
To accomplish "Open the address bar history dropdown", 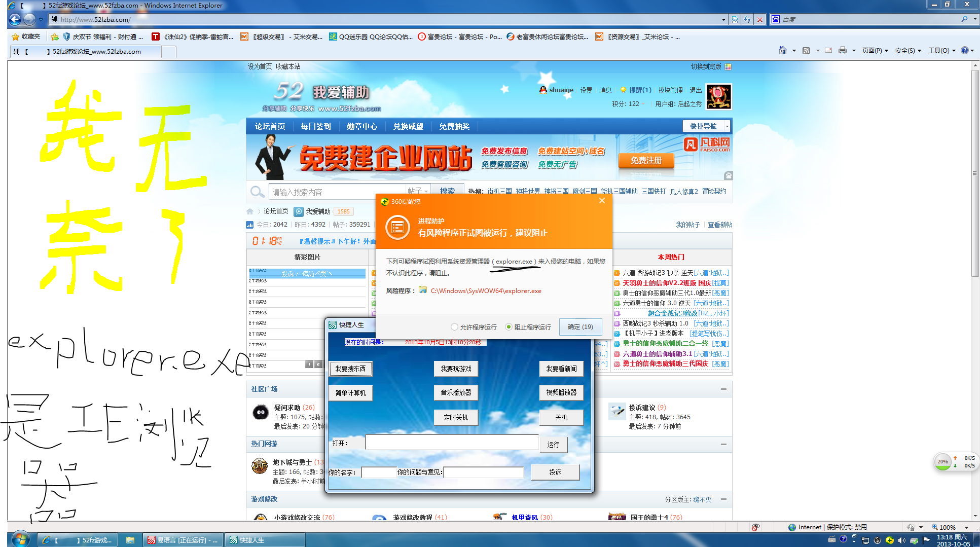I will click(723, 20).
